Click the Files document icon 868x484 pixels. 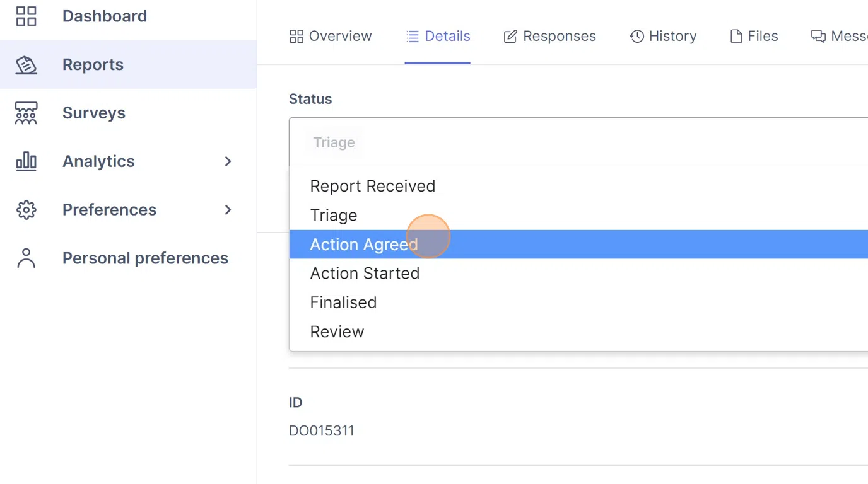736,37
